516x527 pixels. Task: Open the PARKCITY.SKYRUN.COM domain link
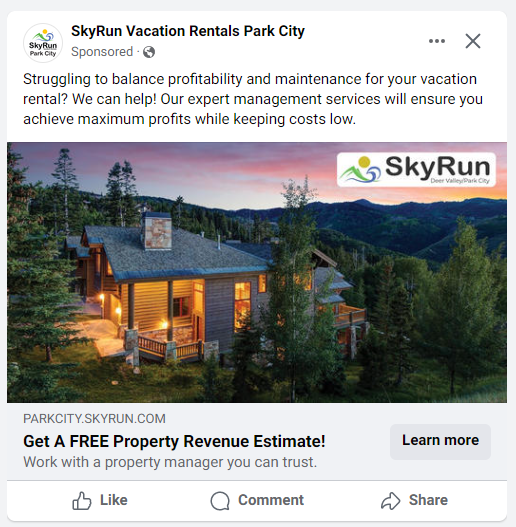tap(94, 418)
